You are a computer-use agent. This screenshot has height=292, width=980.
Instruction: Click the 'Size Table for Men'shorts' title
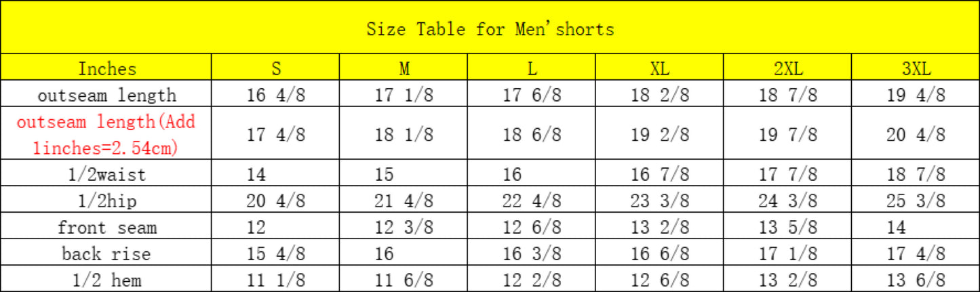point(490,29)
